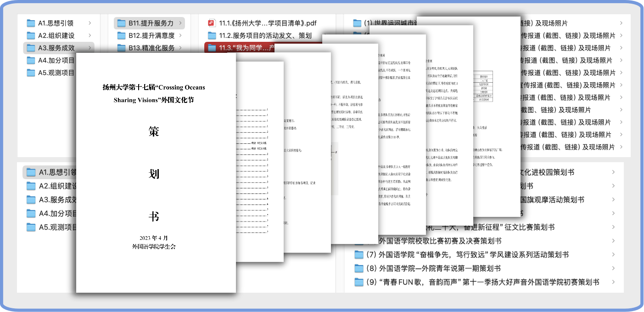Click the PDF icon of 11.1《扬州大学…学项目清单》.pdf
644x312 pixels.
pyautogui.click(x=212, y=23)
